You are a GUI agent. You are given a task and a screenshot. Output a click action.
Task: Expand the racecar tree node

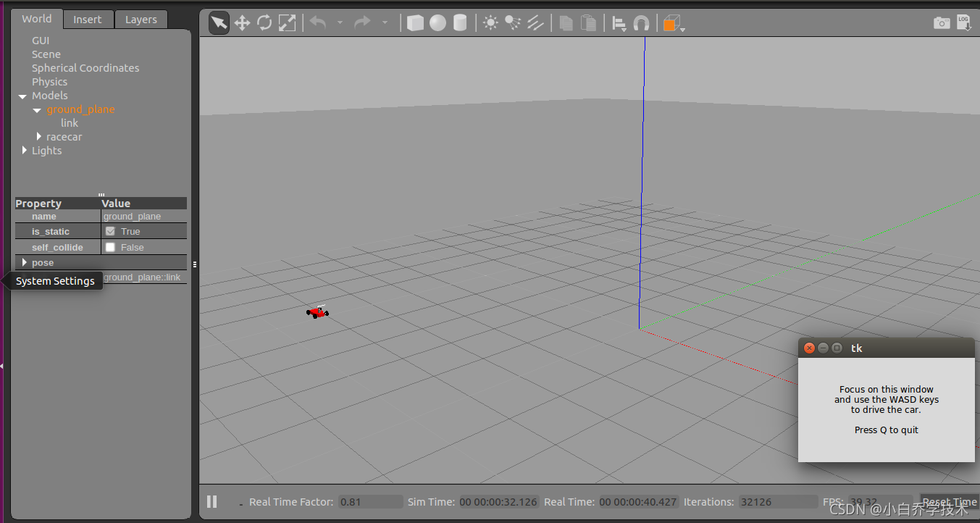click(39, 136)
